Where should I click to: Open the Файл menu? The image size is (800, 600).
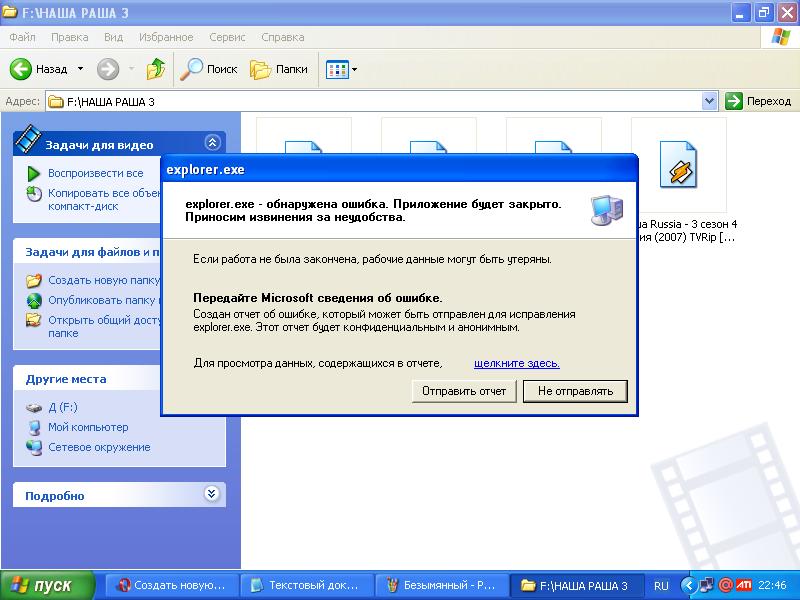[22, 37]
